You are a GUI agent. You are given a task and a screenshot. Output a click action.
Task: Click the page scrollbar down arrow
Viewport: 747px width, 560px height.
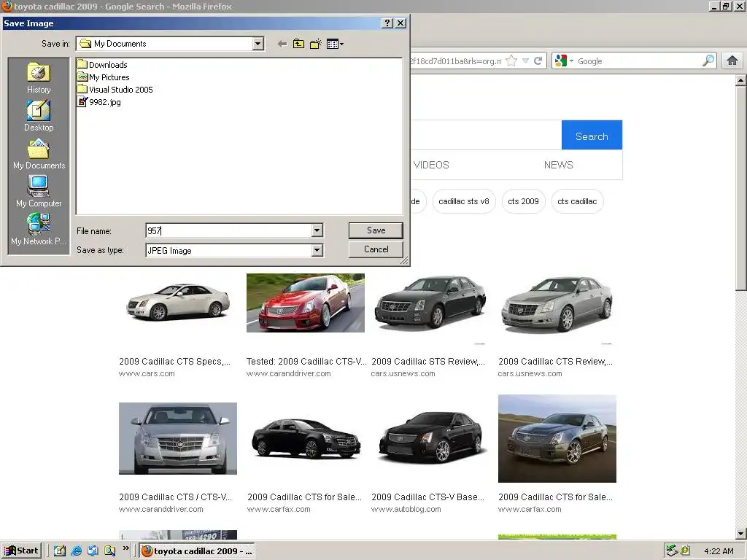(741, 534)
